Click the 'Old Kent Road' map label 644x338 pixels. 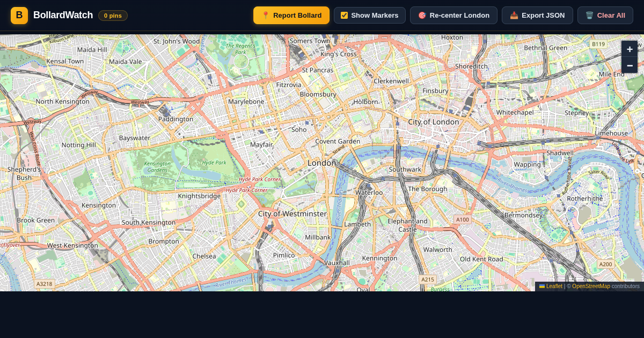point(481,259)
